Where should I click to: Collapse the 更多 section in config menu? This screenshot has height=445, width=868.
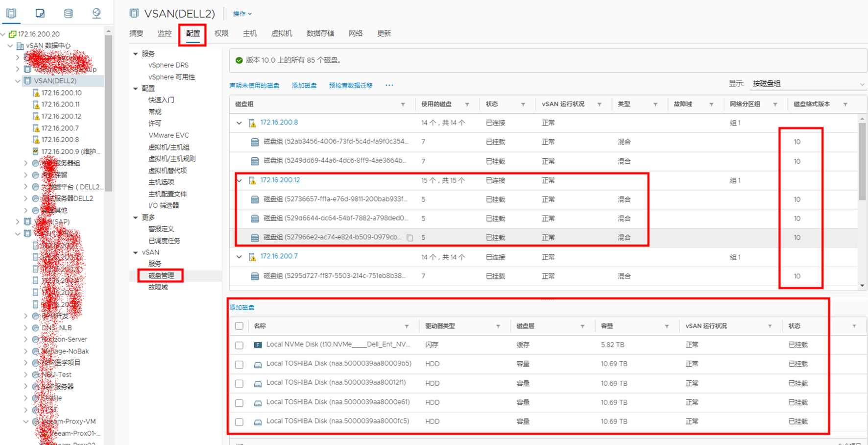click(136, 217)
